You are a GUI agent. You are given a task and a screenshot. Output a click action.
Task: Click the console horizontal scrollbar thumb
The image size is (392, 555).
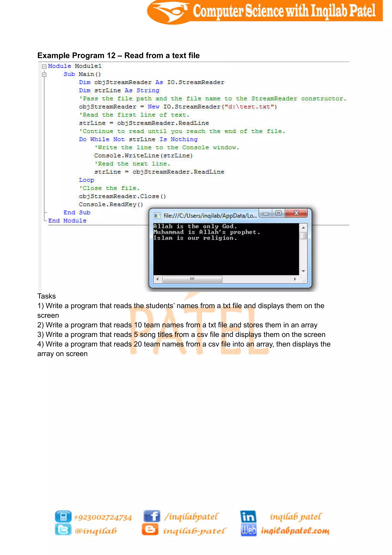click(x=192, y=279)
